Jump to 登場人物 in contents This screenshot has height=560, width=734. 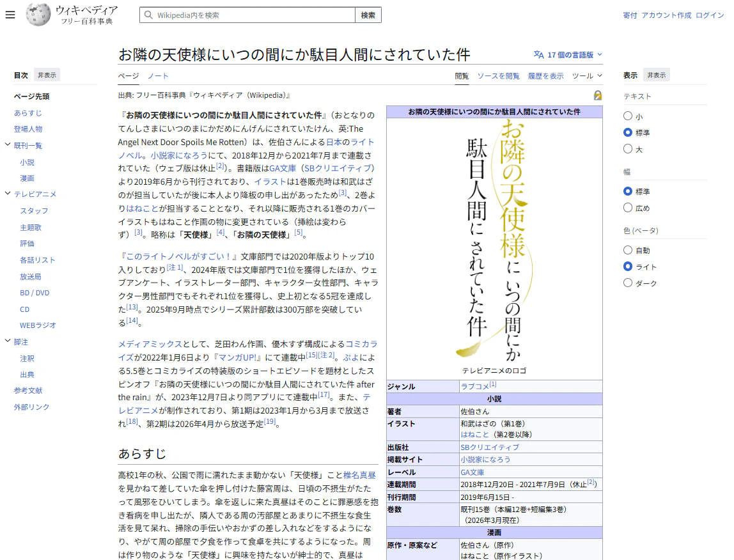point(27,128)
